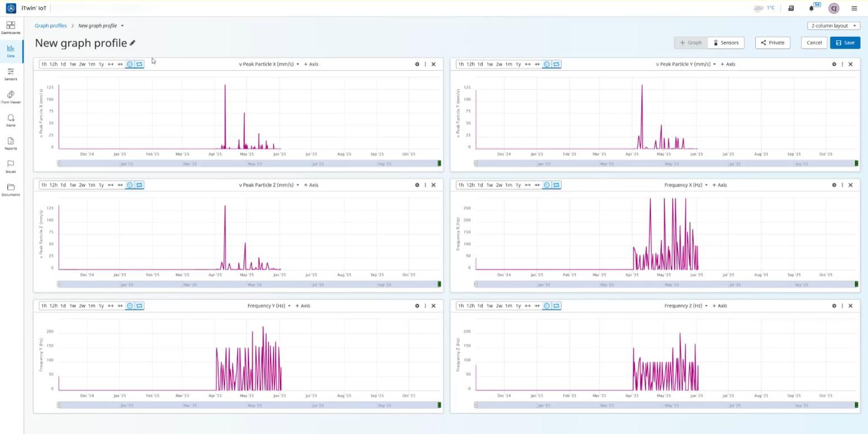
Task: Toggle the clock icon on the Peak Particle X graph
Action: pyautogui.click(x=130, y=64)
